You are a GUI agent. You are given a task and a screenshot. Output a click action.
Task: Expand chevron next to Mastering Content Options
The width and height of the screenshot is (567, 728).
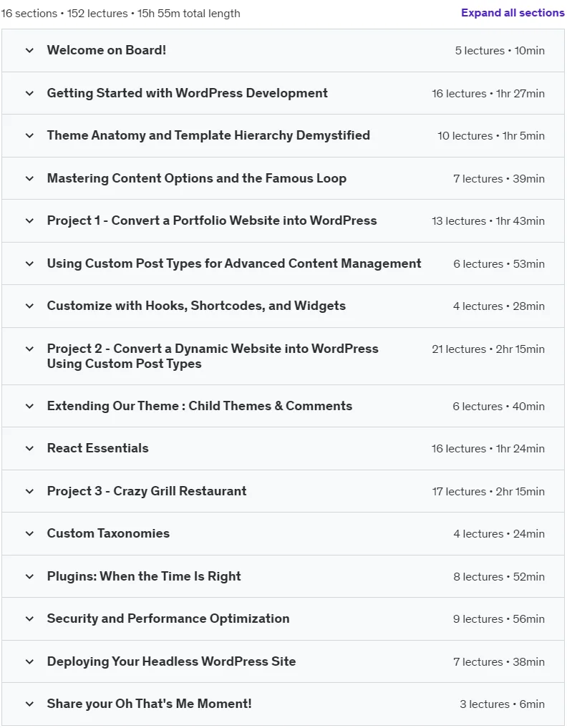(30, 178)
